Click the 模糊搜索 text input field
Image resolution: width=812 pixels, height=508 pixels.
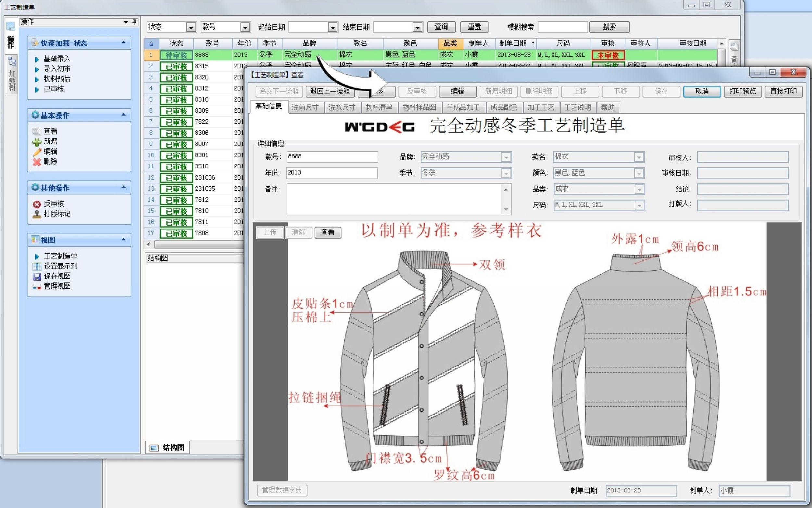click(x=562, y=27)
